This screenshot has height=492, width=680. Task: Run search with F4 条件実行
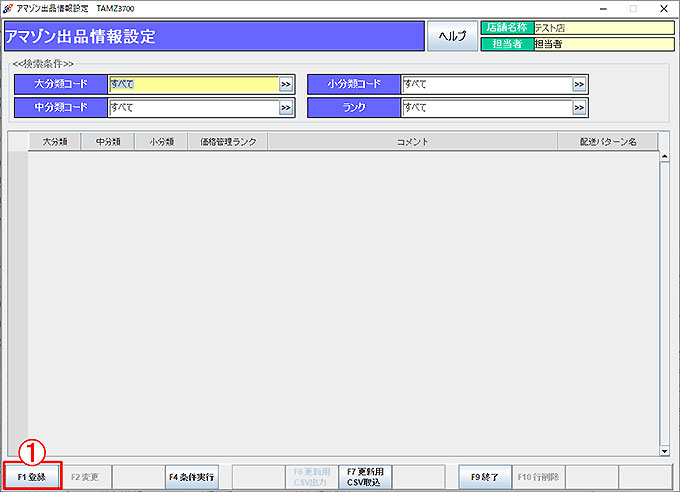[192, 477]
